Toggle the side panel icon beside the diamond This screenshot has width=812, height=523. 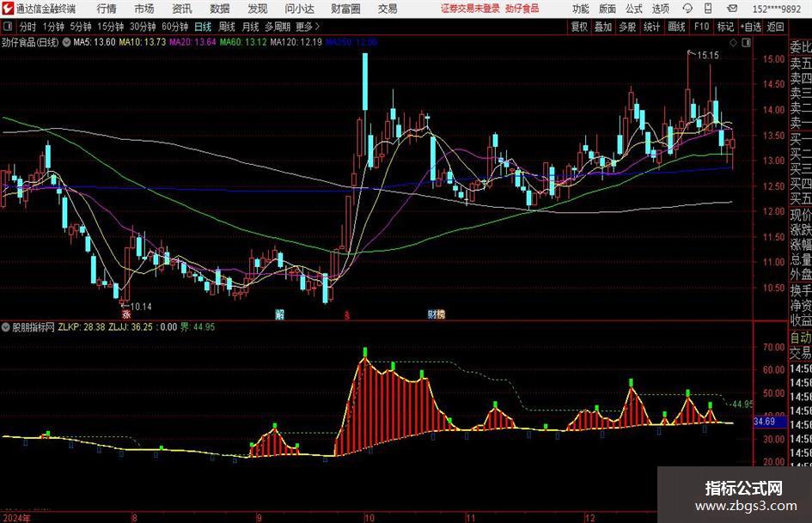coord(746,43)
